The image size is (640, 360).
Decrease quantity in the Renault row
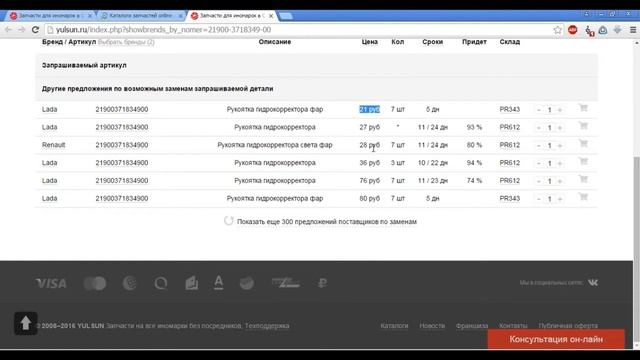[x=539, y=145]
